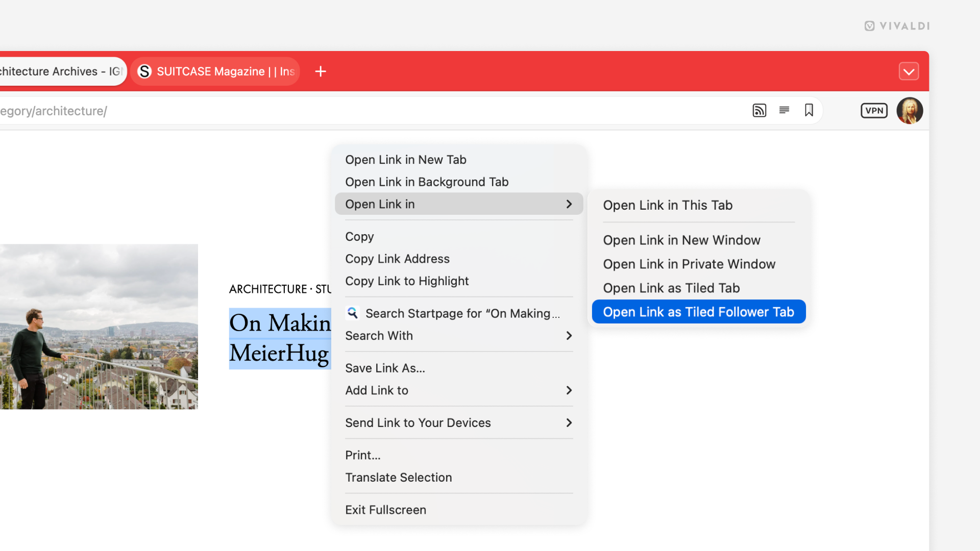Open the tab bar dropdown chevron
The width and height of the screenshot is (980, 551).
(909, 71)
